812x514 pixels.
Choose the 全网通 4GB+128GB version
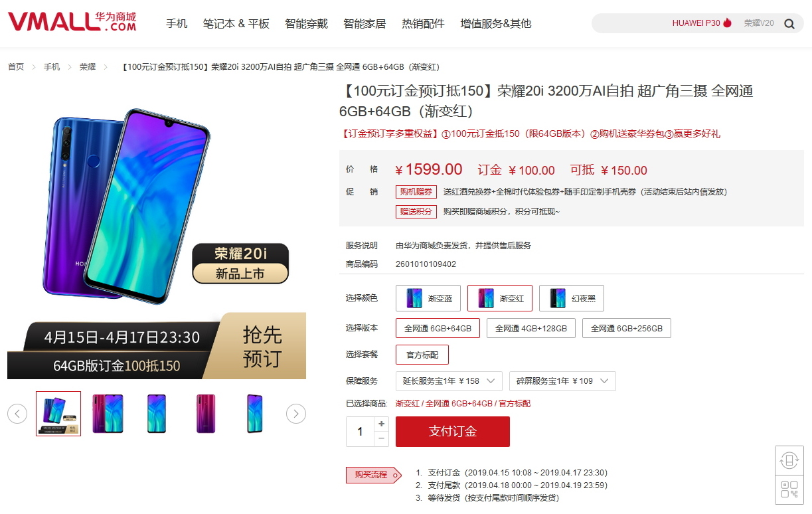pos(530,328)
